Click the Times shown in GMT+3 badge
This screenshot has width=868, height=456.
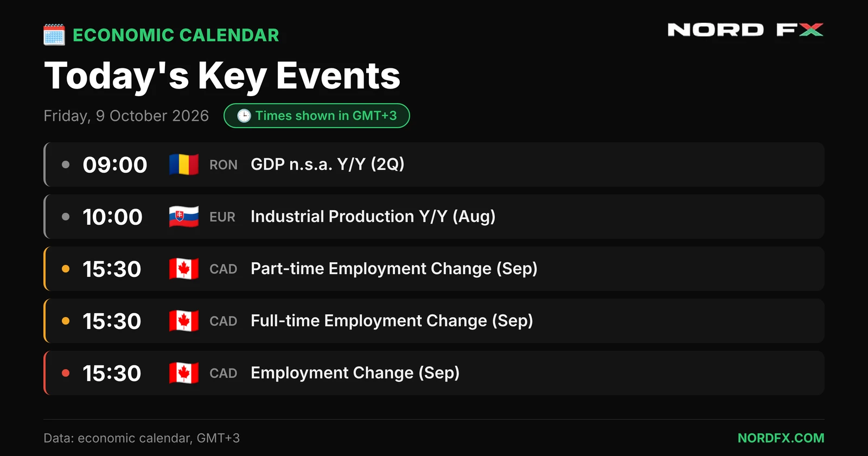317,116
